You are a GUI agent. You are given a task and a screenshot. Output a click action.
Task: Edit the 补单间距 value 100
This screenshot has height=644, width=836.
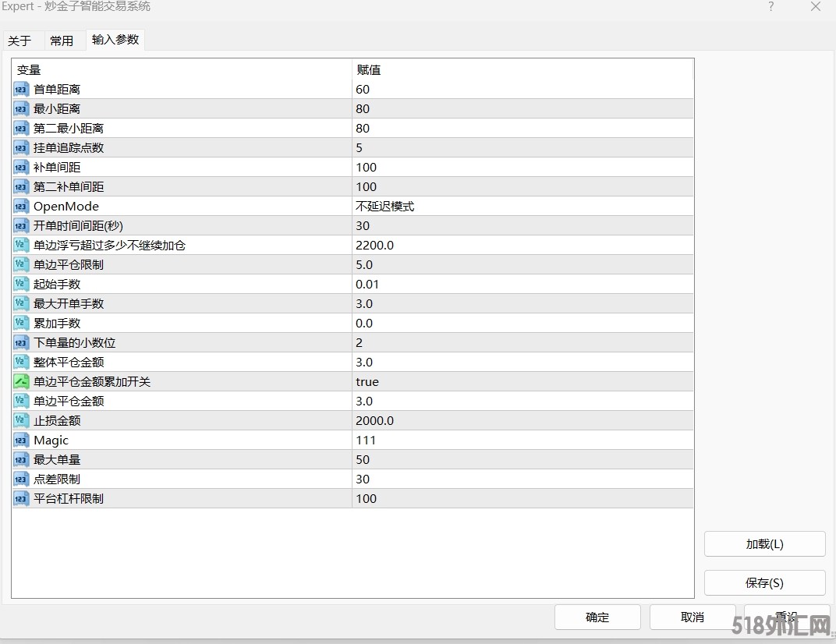pos(522,168)
